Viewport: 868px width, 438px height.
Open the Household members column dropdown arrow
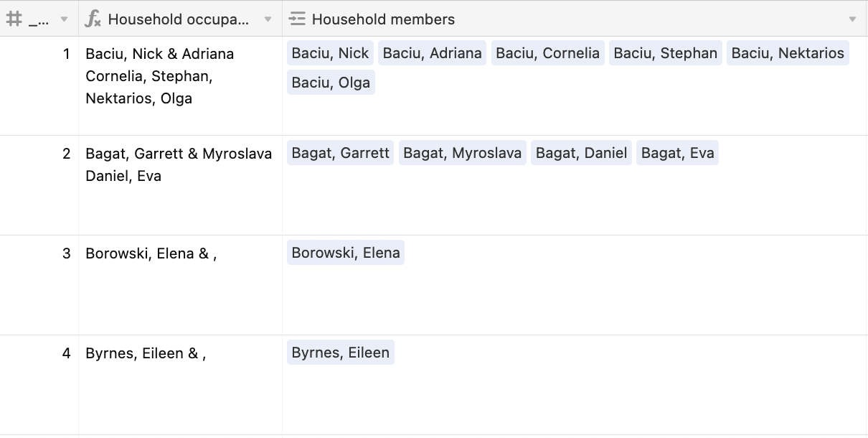(852, 19)
